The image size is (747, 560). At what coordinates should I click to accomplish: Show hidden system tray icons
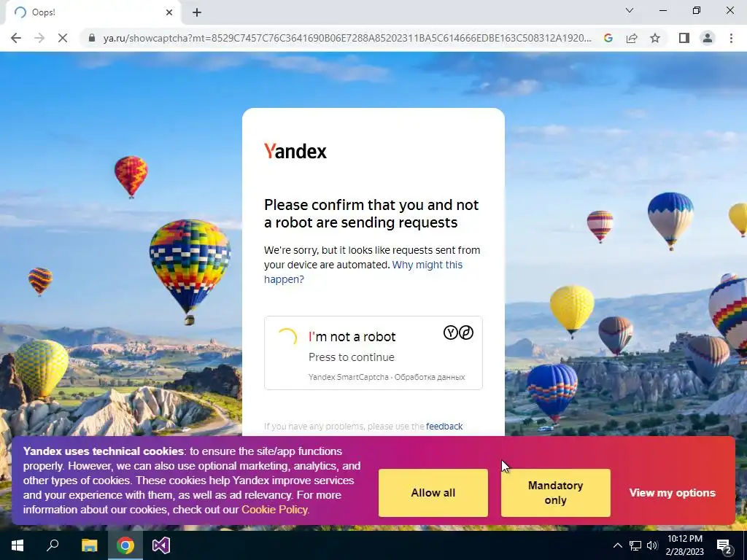tap(617, 545)
